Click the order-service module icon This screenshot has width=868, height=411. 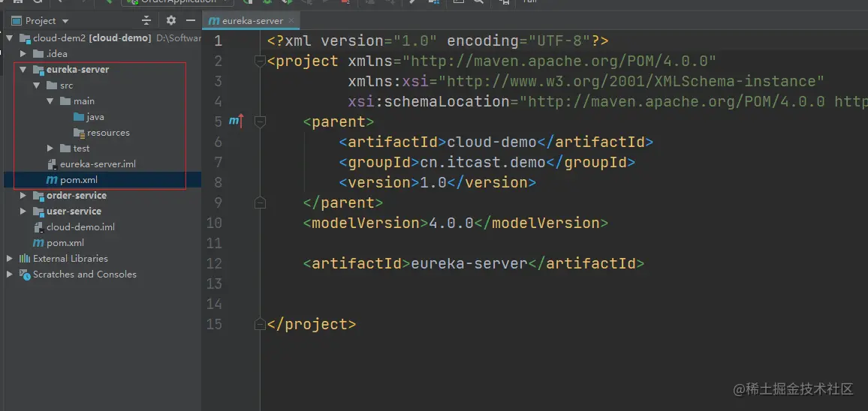[x=38, y=195]
